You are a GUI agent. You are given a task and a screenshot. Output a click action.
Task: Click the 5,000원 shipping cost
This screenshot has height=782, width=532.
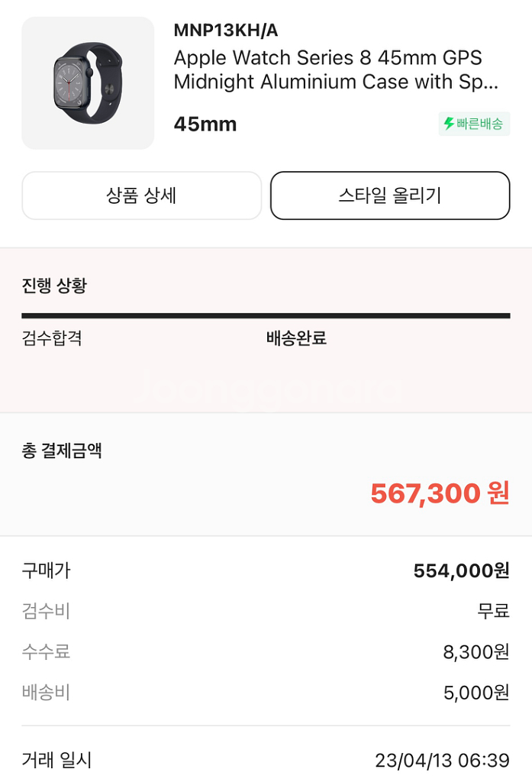(476, 693)
